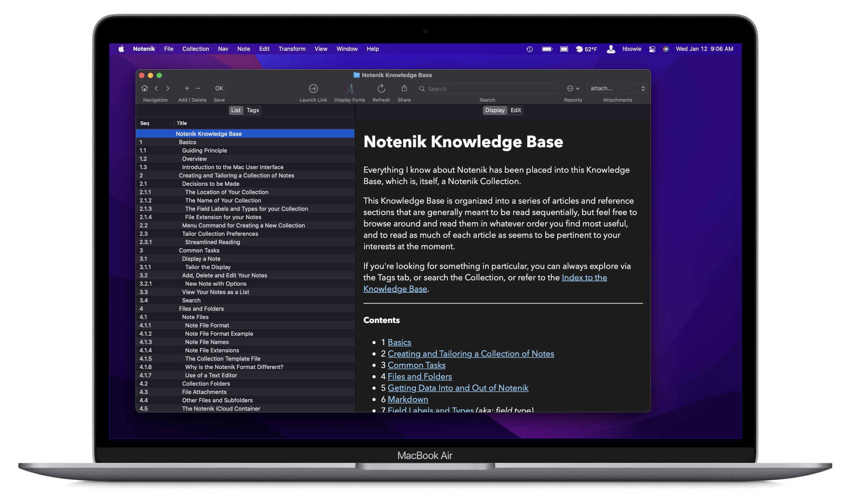Viewport: 851px width, 504px height.
Task: Open the Launch Link tool
Action: 313,88
